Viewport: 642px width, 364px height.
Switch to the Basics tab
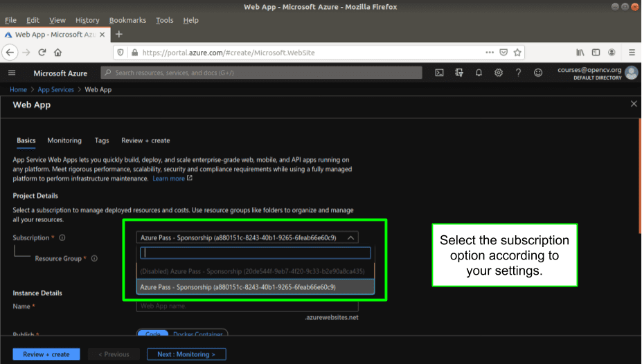click(26, 140)
